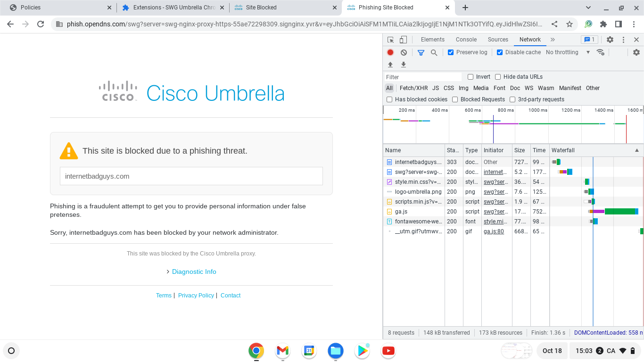Open the Extensions puzzle icon
The width and height of the screenshot is (644, 362).
pyautogui.click(x=603, y=24)
